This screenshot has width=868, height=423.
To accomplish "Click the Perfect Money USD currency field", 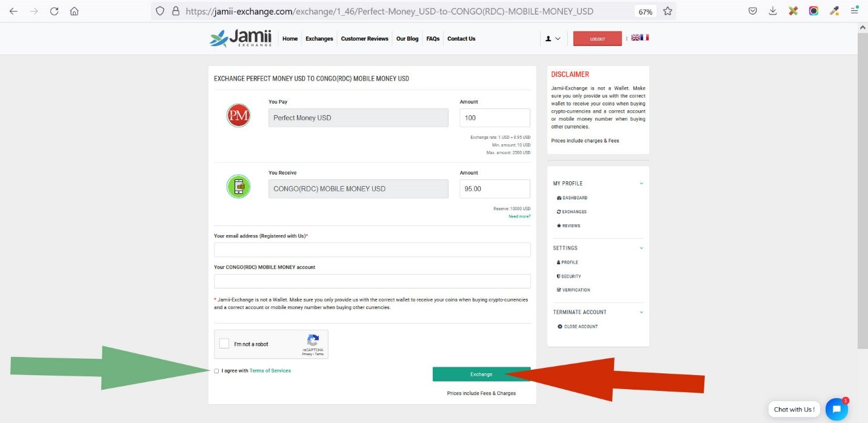I will click(x=358, y=118).
